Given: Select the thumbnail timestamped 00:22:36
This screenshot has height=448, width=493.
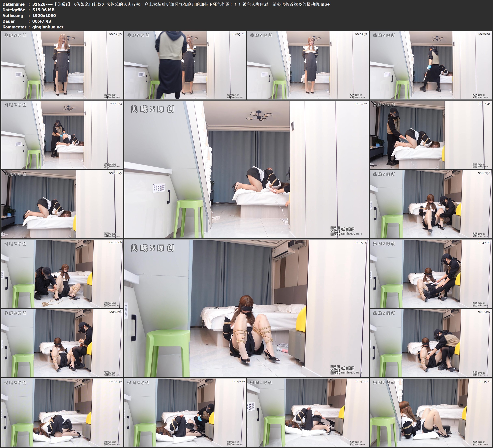Looking at the screenshot, I should pos(431,204).
